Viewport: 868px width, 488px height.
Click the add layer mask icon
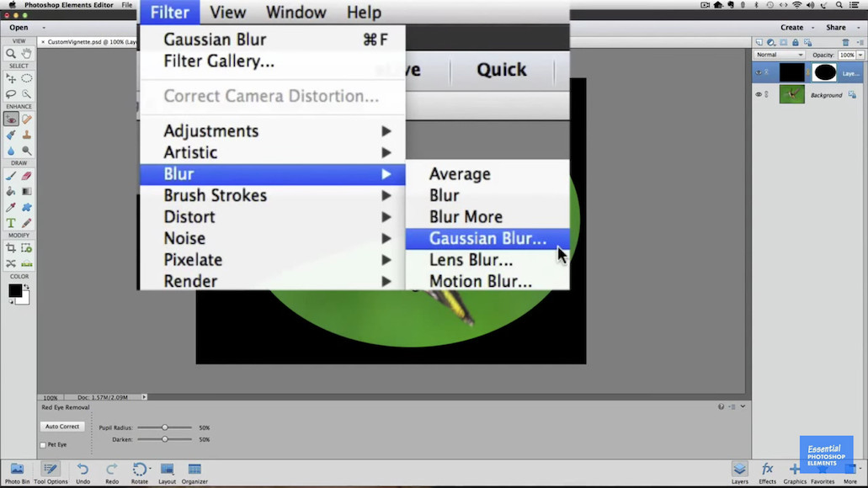coord(783,42)
